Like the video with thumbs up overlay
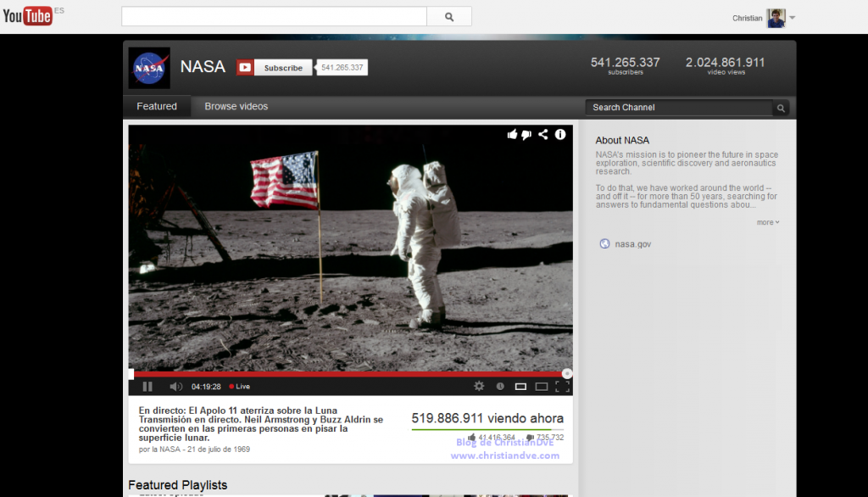868x497 pixels. (x=512, y=134)
